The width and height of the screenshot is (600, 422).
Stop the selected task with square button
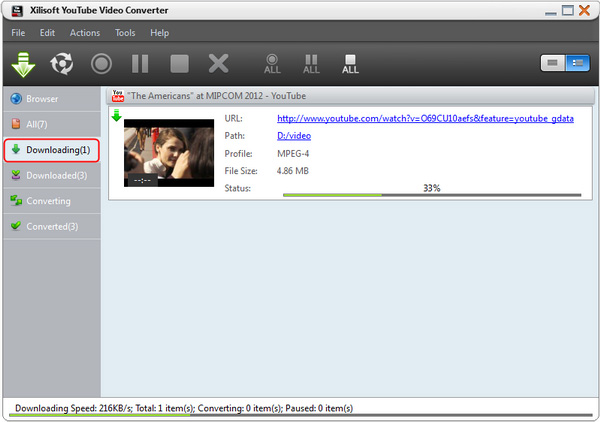click(179, 64)
